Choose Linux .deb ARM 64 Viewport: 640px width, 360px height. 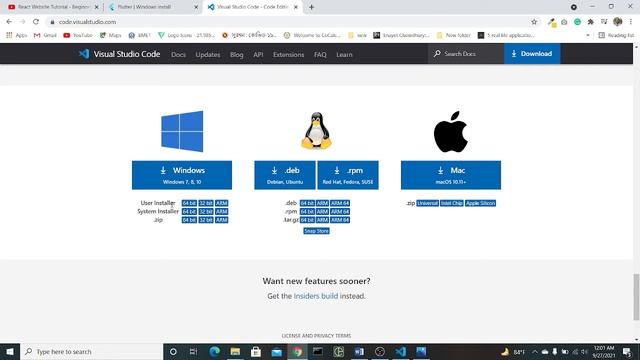click(340, 203)
